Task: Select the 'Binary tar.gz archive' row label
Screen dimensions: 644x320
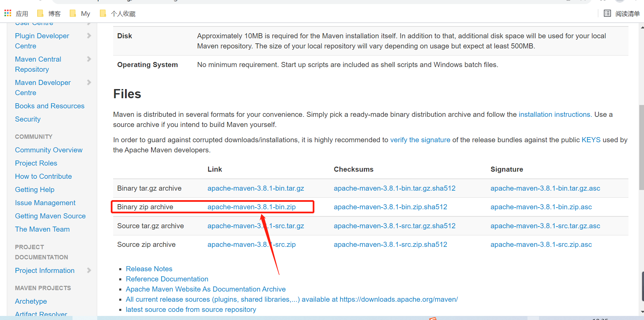Action: tap(149, 188)
